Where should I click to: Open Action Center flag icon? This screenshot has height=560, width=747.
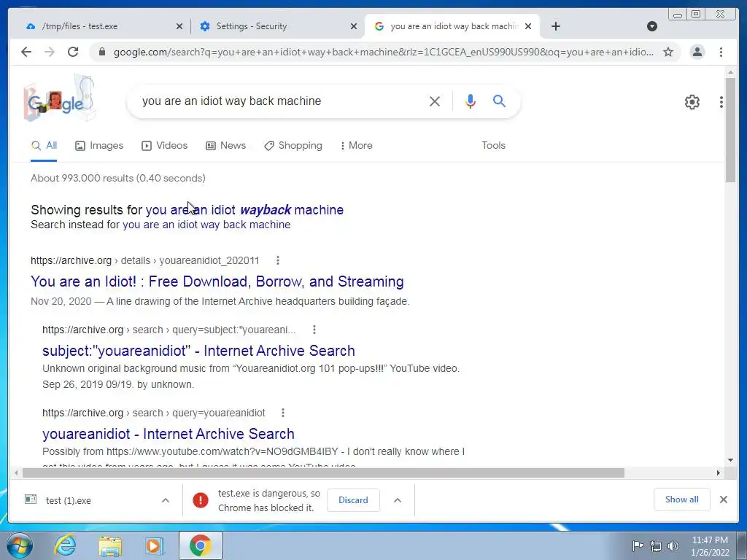[638, 545]
